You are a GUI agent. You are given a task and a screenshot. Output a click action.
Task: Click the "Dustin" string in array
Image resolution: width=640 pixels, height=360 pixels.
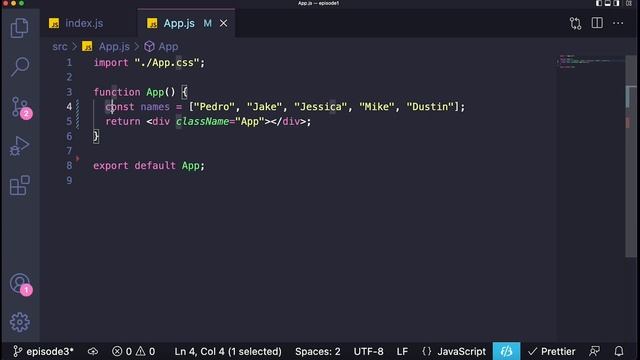point(430,107)
